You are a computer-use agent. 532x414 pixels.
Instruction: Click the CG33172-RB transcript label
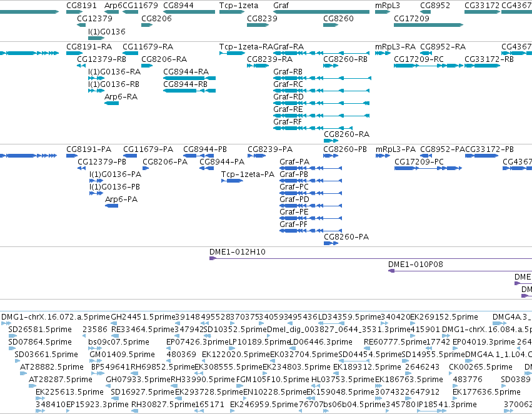pos(489,59)
